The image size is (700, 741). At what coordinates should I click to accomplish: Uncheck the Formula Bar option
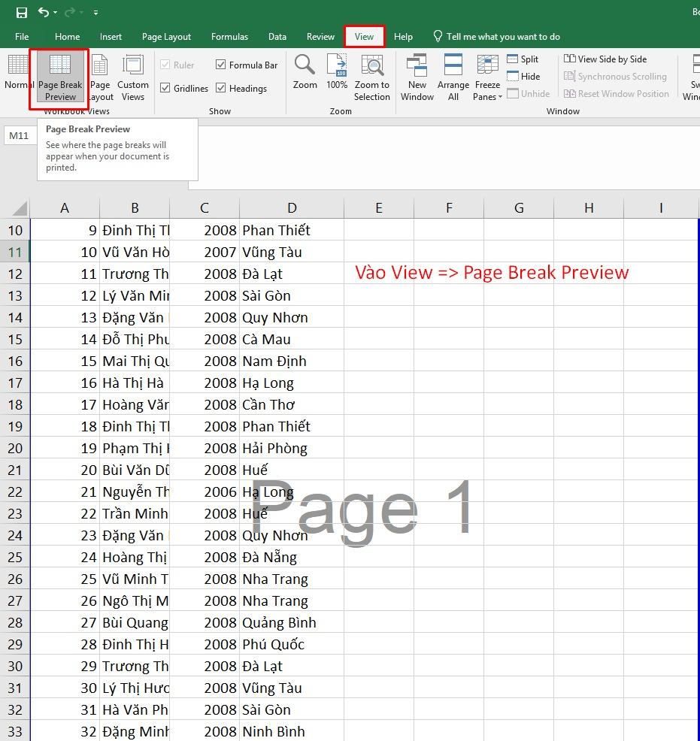coord(221,65)
